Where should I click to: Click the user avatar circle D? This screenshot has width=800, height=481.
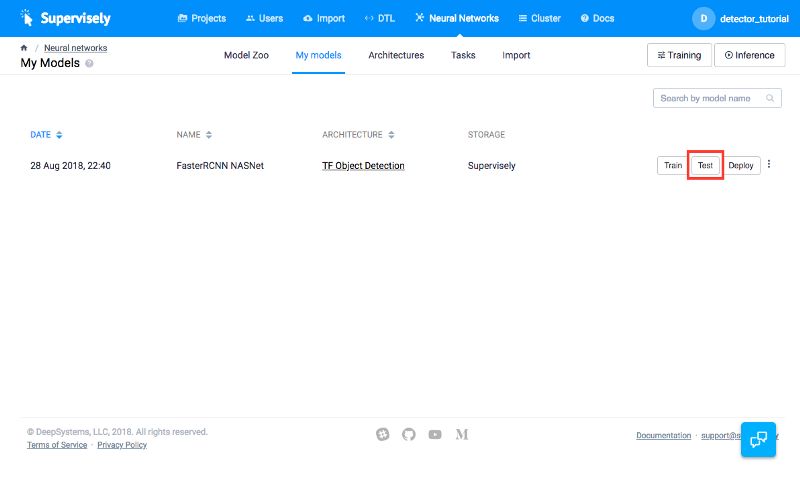point(704,18)
